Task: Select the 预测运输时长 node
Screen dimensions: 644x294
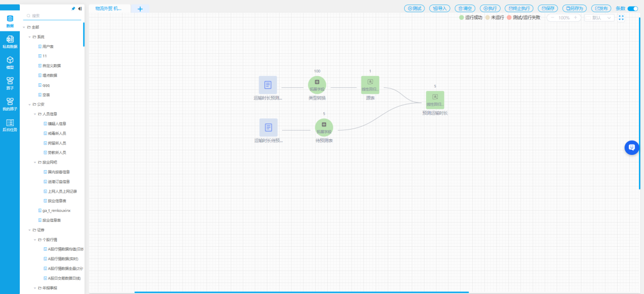Action: click(x=435, y=100)
